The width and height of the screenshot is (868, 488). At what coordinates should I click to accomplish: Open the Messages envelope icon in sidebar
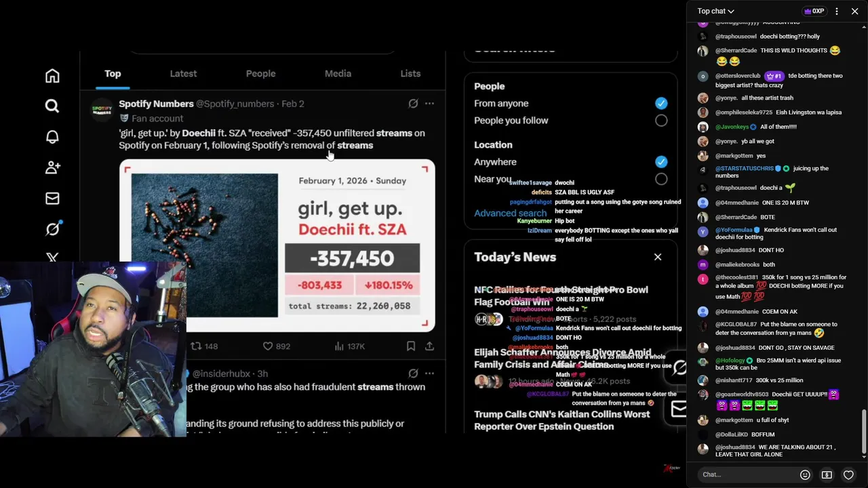52,199
